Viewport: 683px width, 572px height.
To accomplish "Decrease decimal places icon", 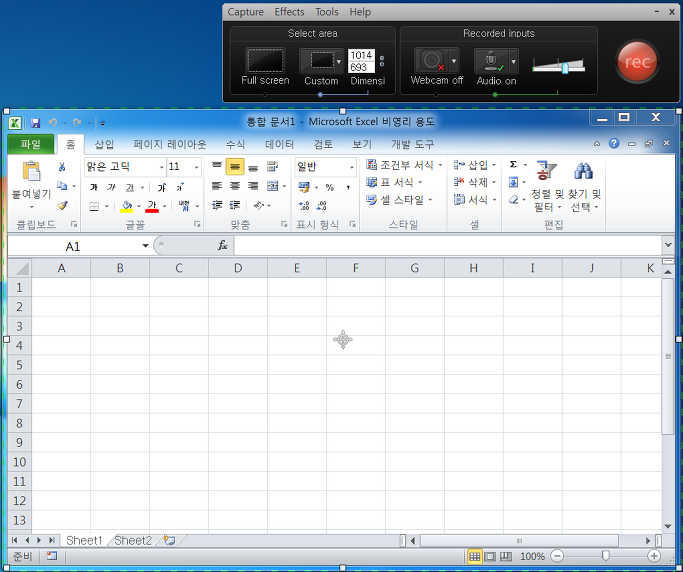I will pyautogui.click(x=322, y=205).
